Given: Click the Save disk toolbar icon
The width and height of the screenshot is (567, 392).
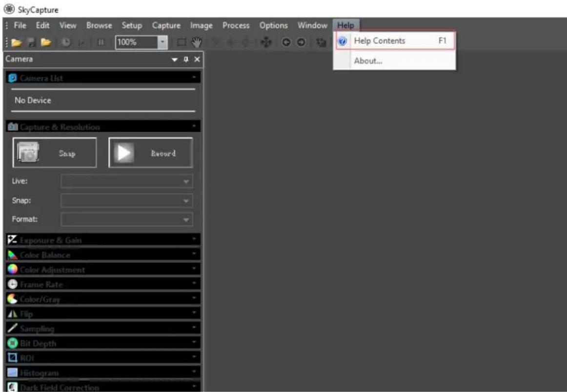Looking at the screenshot, I should pos(32,42).
